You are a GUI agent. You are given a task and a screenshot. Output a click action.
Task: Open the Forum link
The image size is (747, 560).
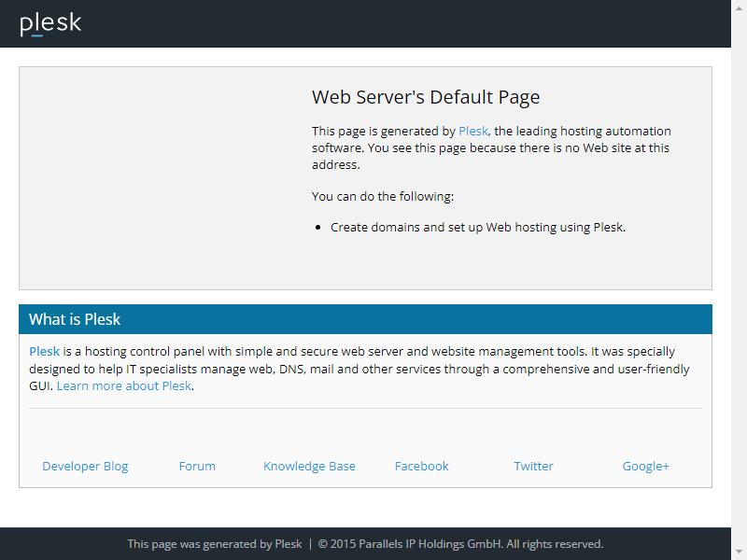(x=197, y=466)
